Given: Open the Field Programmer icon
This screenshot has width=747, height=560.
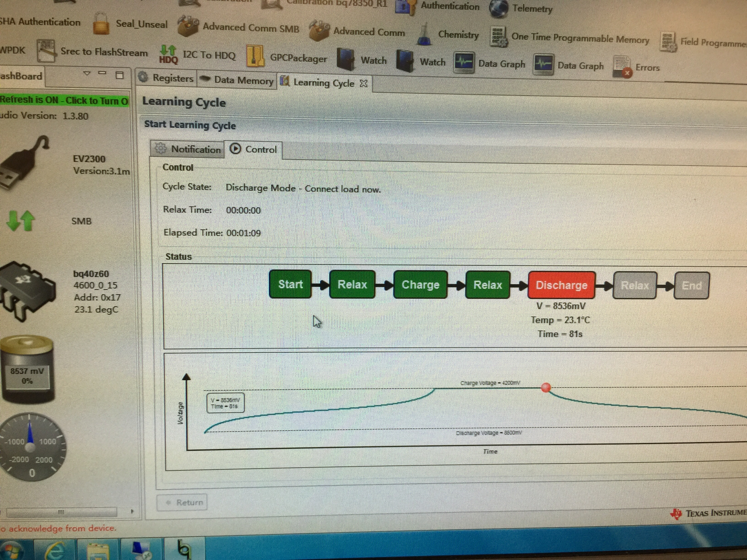Looking at the screenshot, I should coord(668,41).
